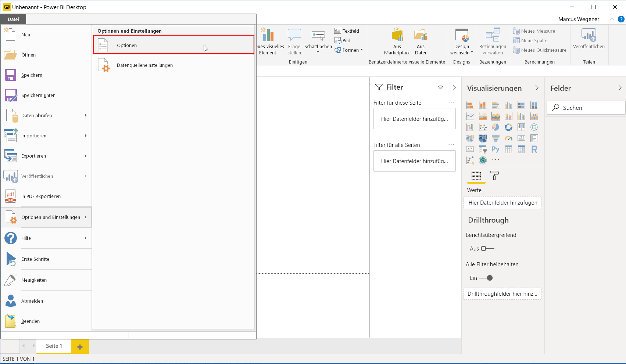The image size is (626, 364).
Task: Click the Frage stellen ribbon icon
Action: click(294, 42)
